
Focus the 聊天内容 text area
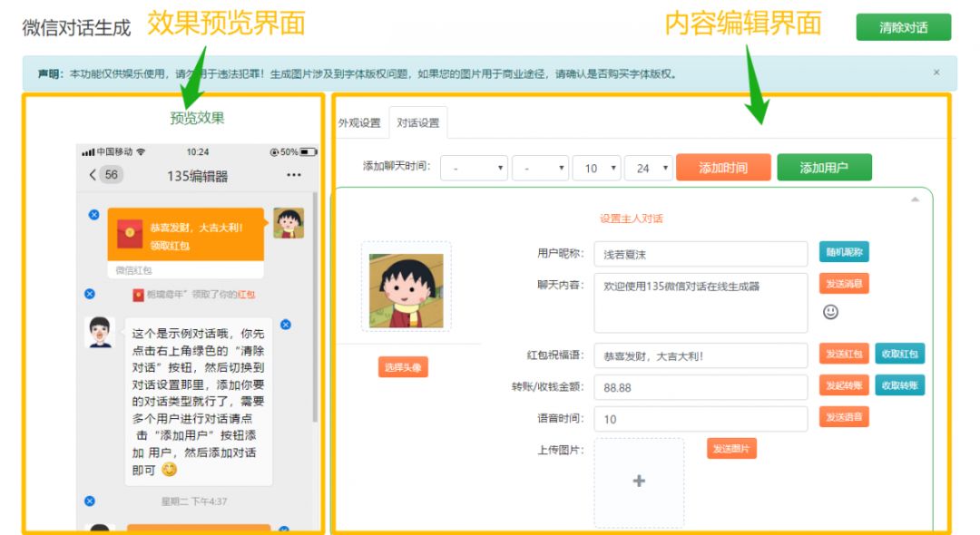[x=701, y=303]
